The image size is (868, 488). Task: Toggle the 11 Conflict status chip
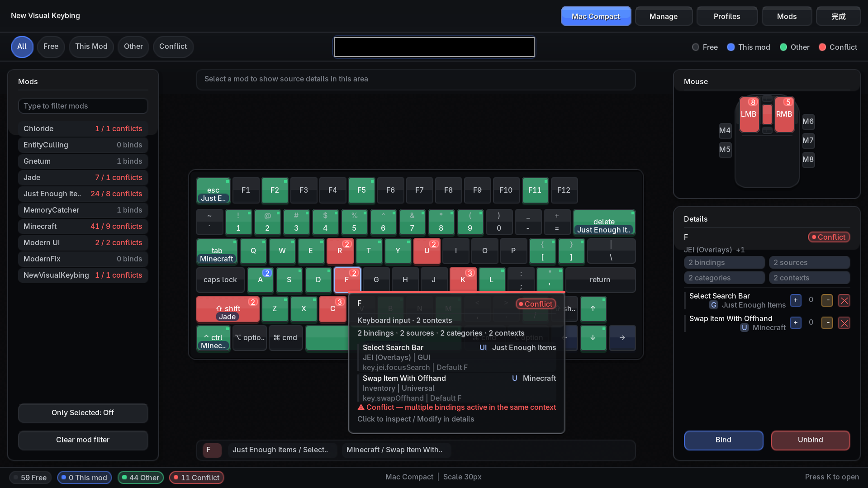click(x=196, y=478)
